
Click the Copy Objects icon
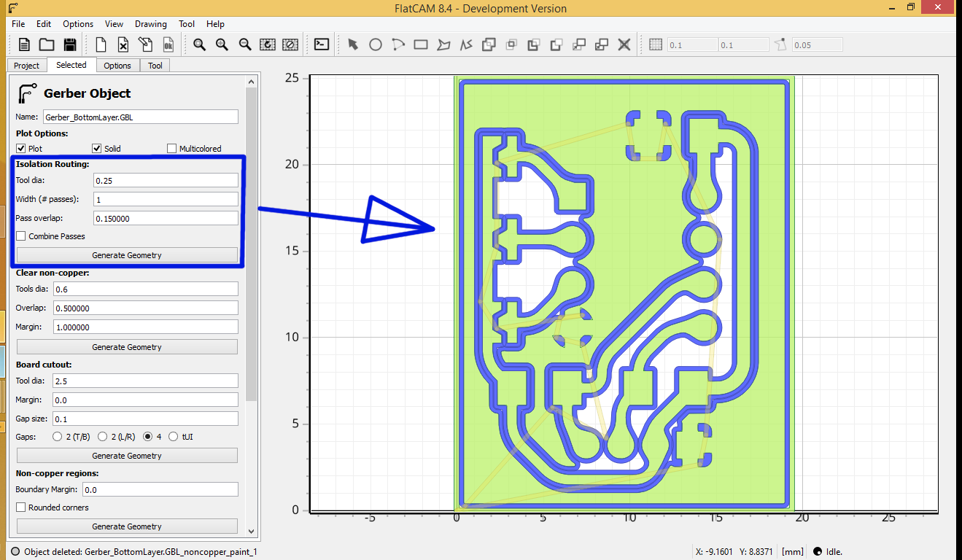click(x=602, y=44)
